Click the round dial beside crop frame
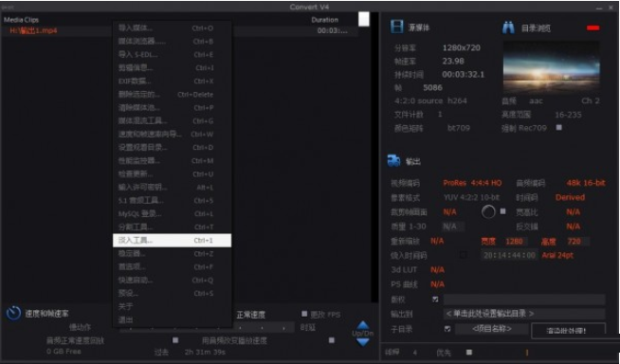This screenshot has height=364, width=620. point(488,211)
